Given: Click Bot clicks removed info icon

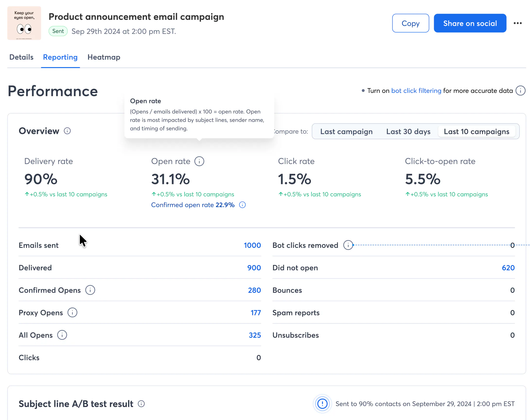Looking at the screenshot, I should click(x=348, y=245).
